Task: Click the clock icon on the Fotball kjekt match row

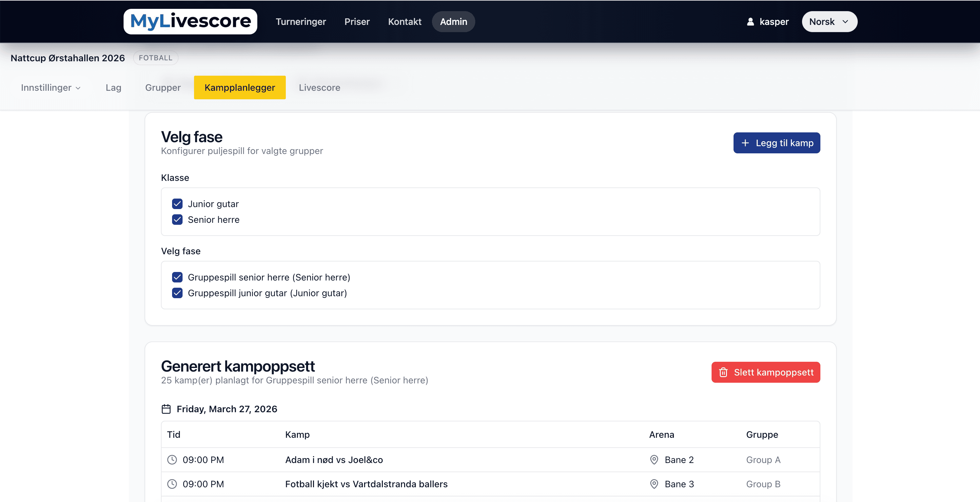Action: (172, 484)
